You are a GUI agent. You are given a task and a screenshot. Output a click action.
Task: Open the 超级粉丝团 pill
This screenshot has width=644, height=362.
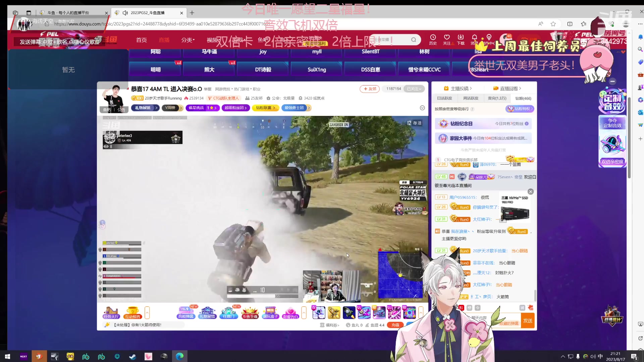(236, 108)
